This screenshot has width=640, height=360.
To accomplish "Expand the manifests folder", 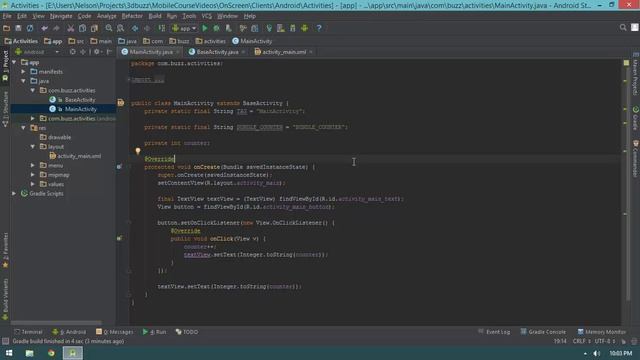I will point(24,71).
